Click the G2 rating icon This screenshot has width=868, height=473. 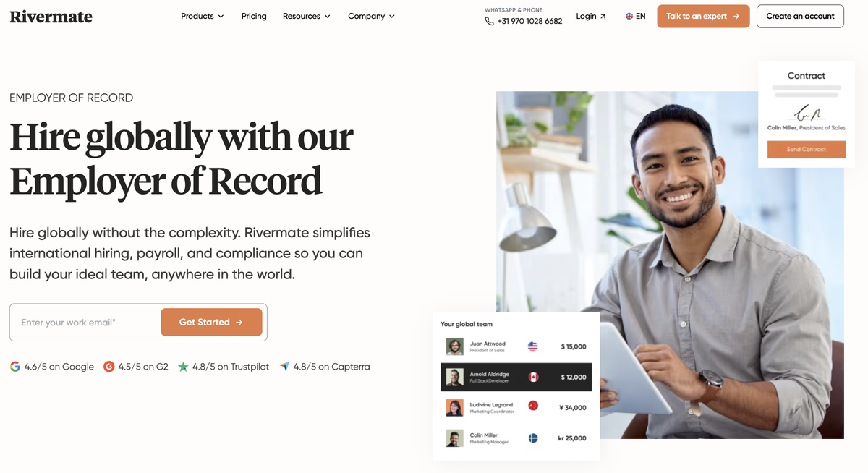tap(109, 367)
